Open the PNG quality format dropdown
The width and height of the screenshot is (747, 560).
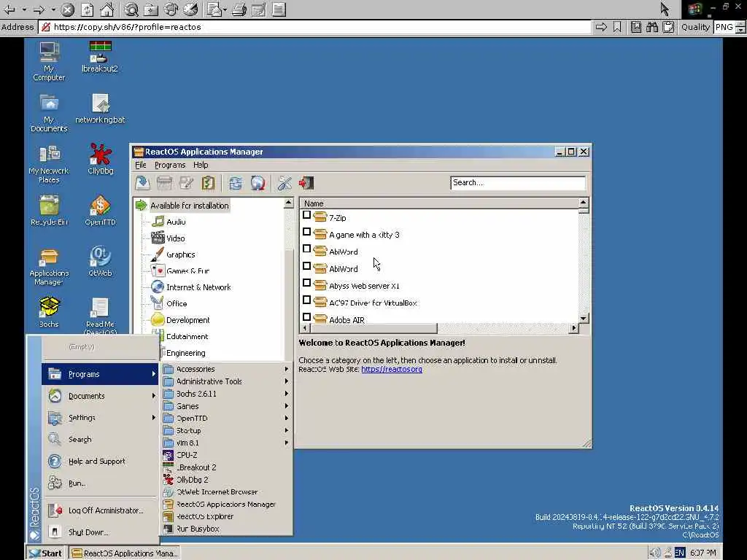tap(740, 27)
